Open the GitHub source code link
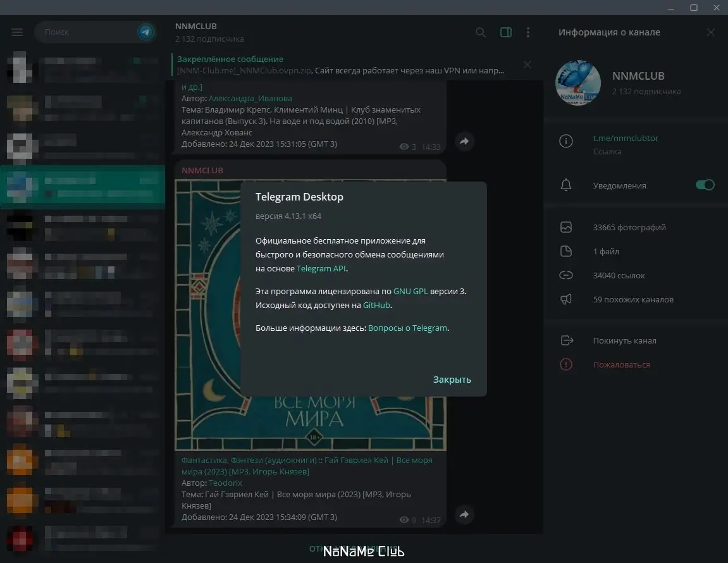The height and width of the screenshot is (563, 728). [x=376, y=305]
